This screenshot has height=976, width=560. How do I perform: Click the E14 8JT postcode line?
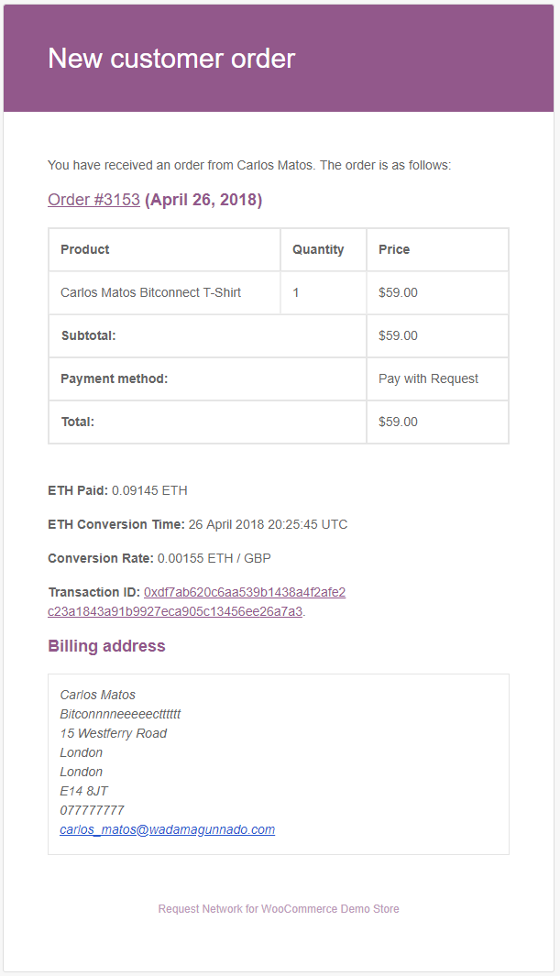(84, 791)
